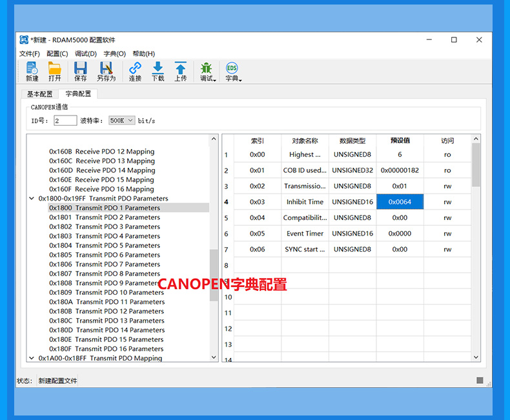Select 0x1801 Transmit PDO 2 Parameters

pyautogui.click(x=105, y=217)
